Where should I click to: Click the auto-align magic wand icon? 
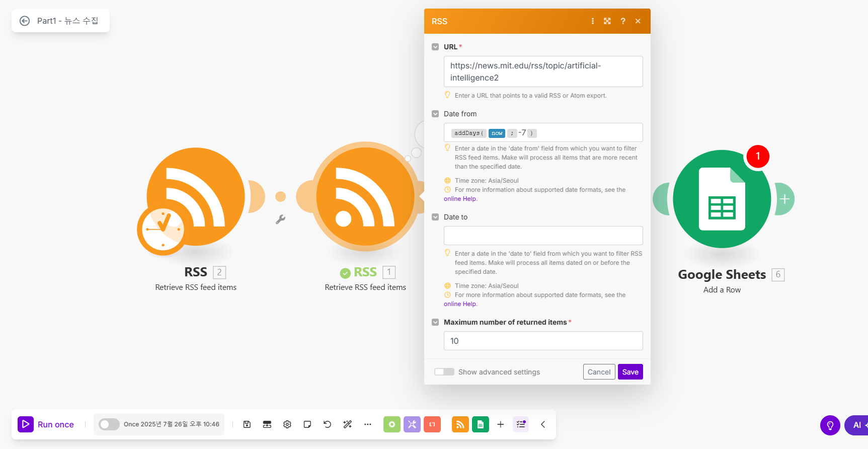coord(348,424)
